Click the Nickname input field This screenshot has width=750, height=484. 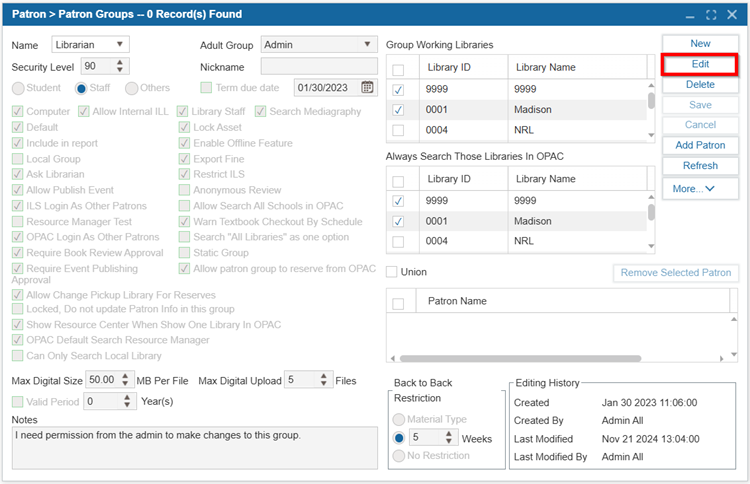(319, 66)
